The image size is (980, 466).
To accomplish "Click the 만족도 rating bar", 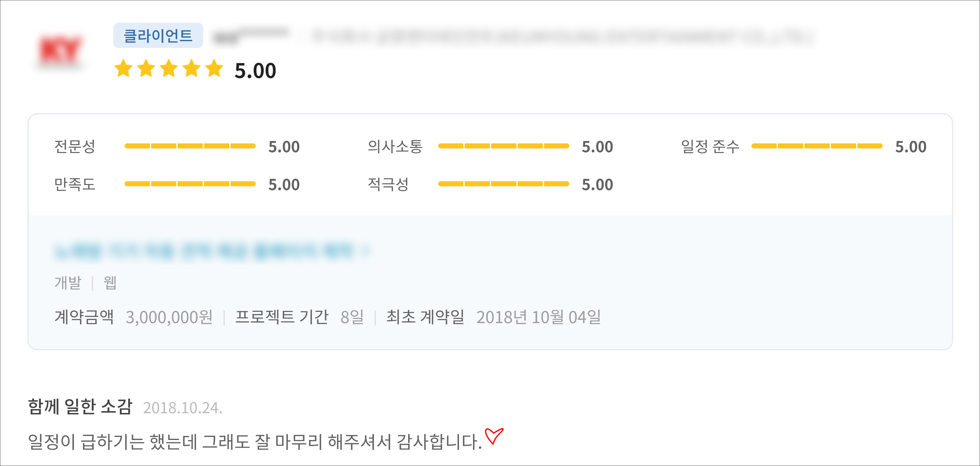I will [x=190, y=184].
